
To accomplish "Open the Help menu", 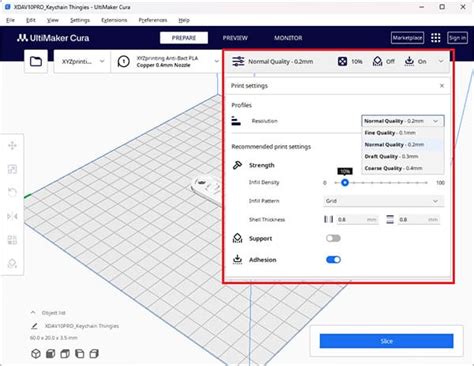I will click(184, 20).
